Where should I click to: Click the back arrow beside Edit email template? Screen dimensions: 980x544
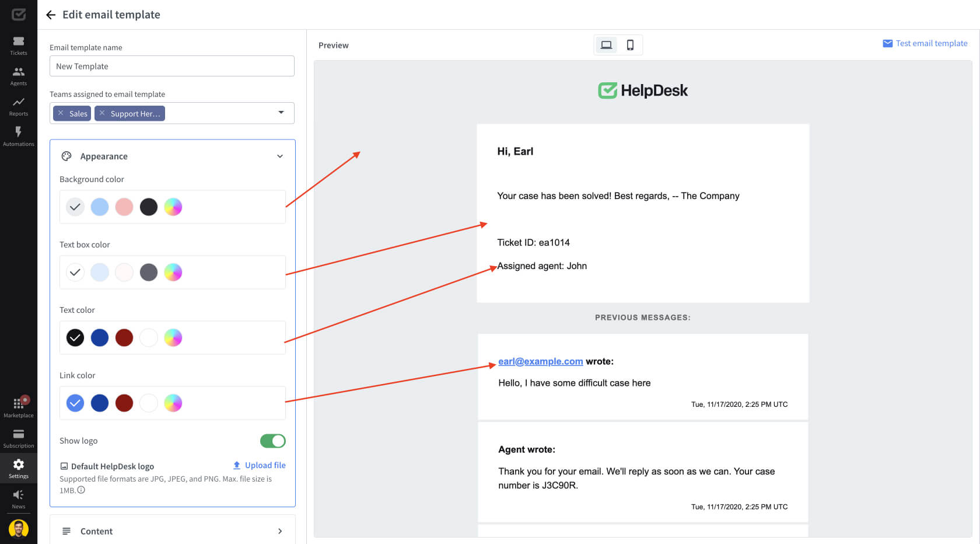[x=51, y=15]
